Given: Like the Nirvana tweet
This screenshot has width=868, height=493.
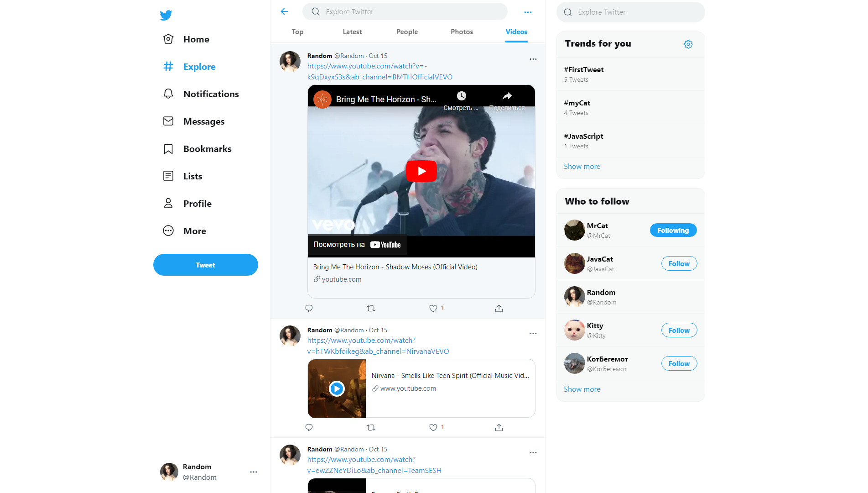Looking at the screenshot, I should point(433,427).
